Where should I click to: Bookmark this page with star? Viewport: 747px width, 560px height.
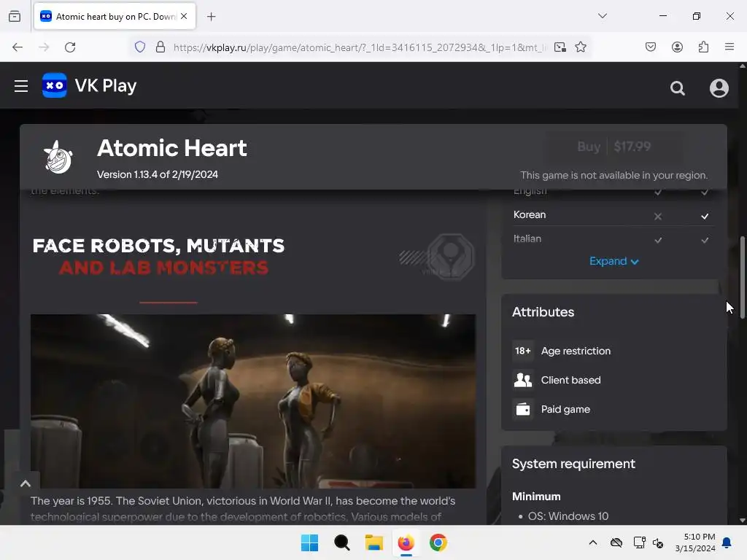[x=580, y=47]
